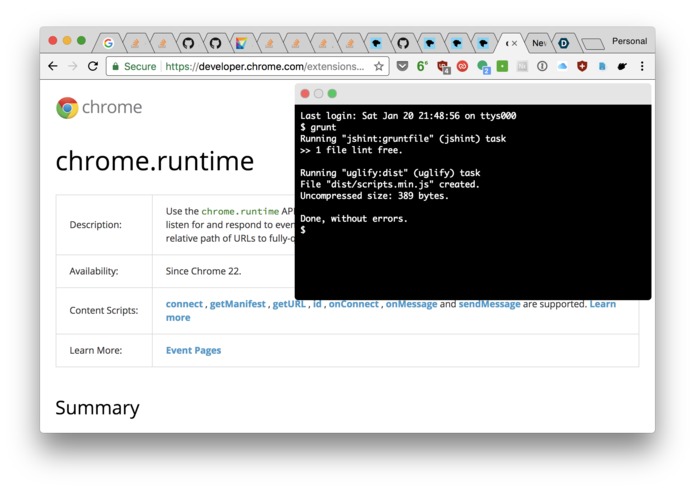The height and width of the screenshot is (494, 695).
Task: Click the Since Chrome 22. cell
Action: click(x=203, y=271)
